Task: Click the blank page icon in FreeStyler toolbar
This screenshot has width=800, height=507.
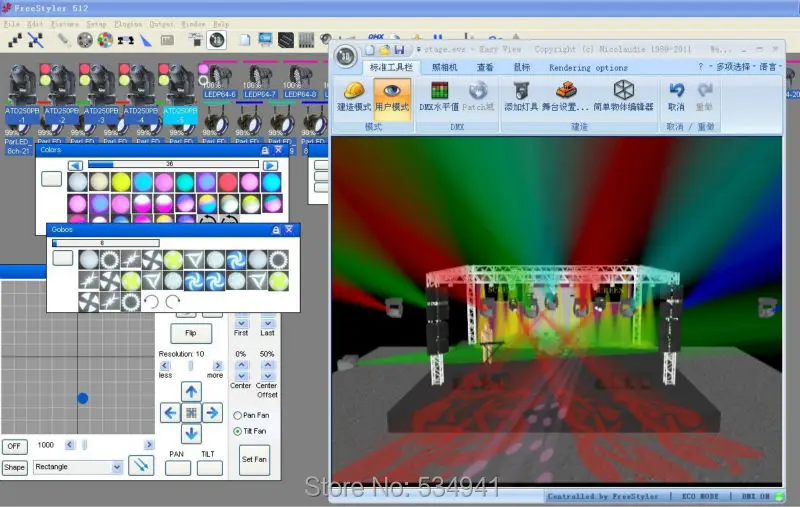Action: pyautogui.click(x=245, y=40)
